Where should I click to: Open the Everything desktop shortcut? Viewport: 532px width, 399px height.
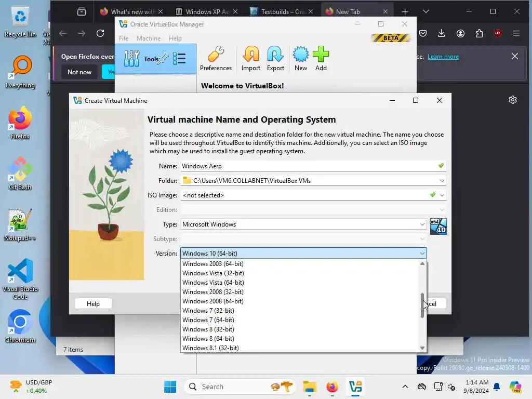pos(20,72)
